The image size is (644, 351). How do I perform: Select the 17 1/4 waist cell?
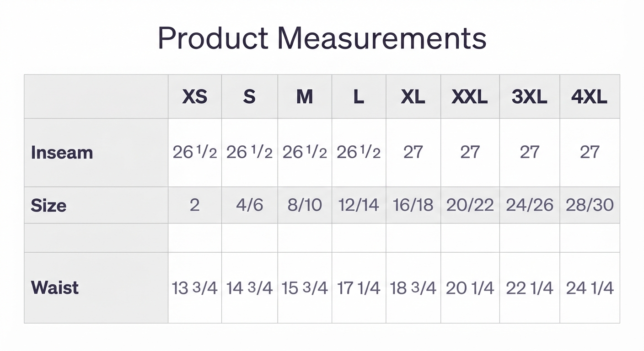(359, 288)
